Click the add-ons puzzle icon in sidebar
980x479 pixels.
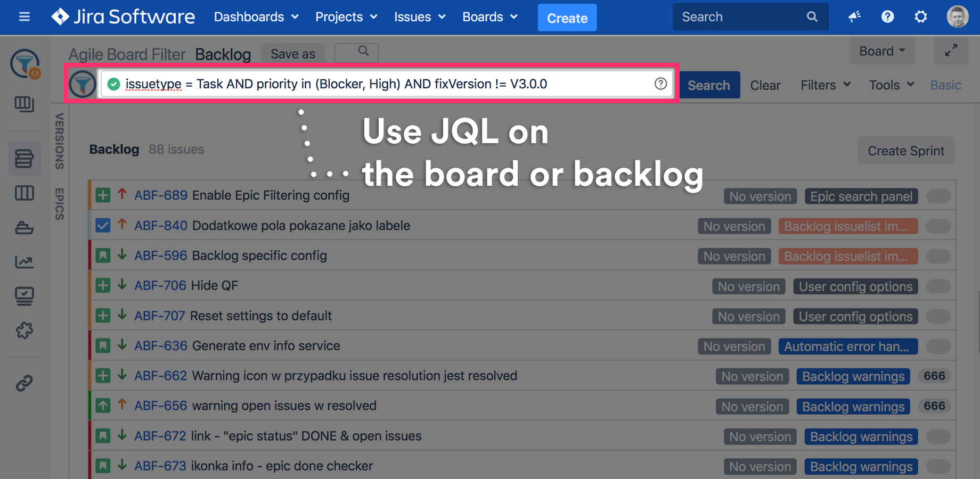click(24, 331)
